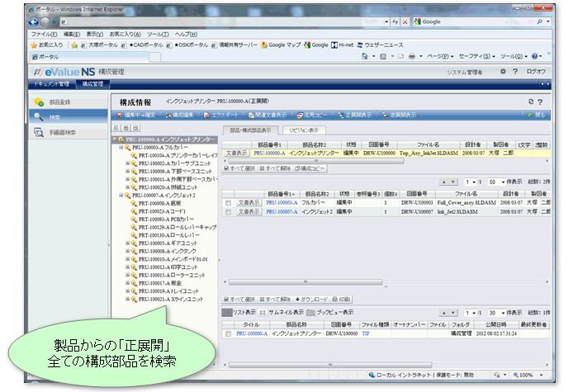This screenshot has height=392, width=578.
Task: Open the IE ページ(P) dropdown menu
Action: (x=440, y=56)
